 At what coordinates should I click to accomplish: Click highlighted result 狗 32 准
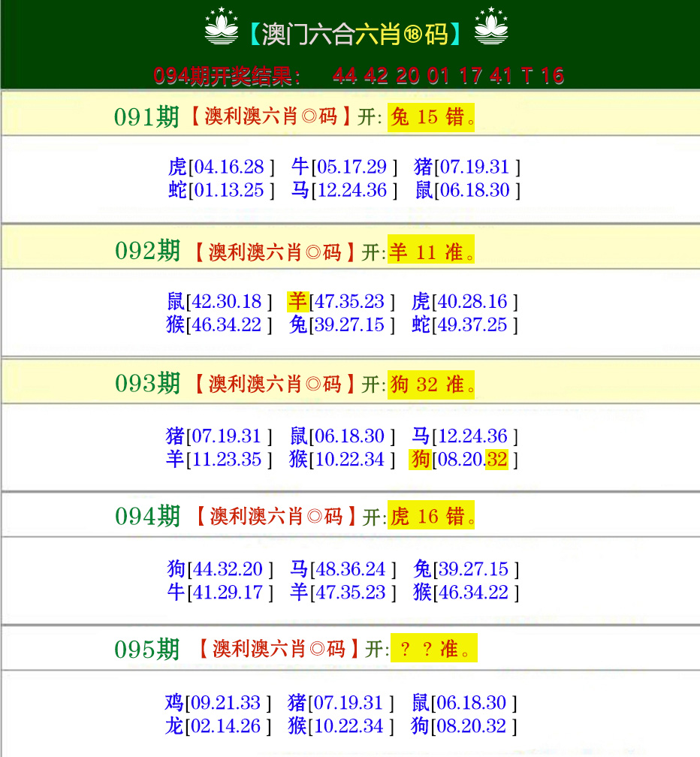pyautogui.click(x=431, y=385)
